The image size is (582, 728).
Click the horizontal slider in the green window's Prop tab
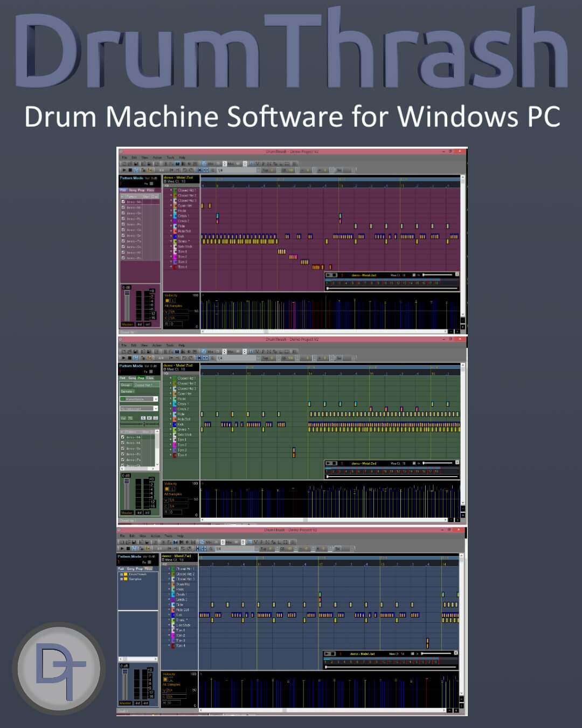(x=140, y=424)
